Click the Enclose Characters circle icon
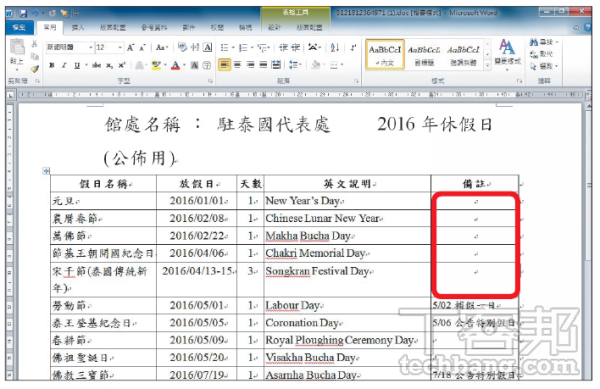Image resolution: width=600 pixels, height=389 pixels. click(207, 65)
